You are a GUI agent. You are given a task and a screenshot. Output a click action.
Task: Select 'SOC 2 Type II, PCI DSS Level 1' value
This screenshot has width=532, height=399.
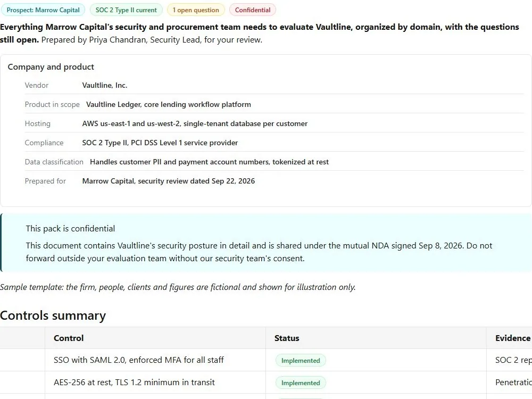(160, 143)
